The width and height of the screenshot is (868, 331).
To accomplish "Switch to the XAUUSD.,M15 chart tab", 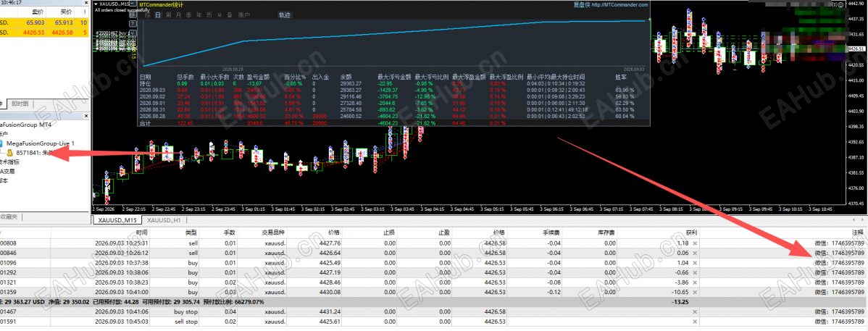I will point(118,220).
